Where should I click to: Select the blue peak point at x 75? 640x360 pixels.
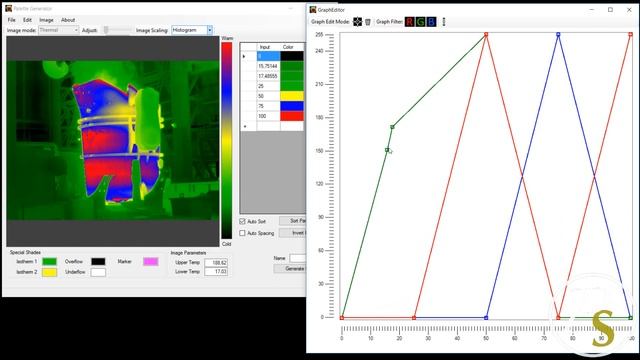coord(558,35)
